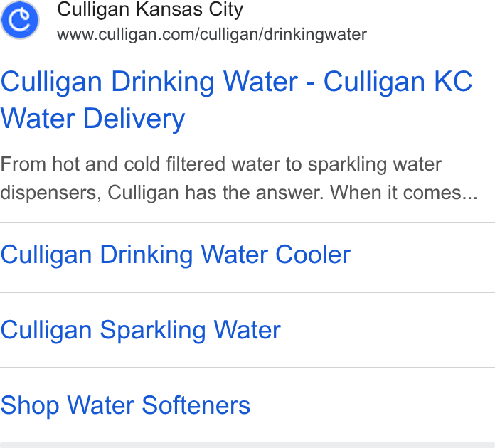
Task: Click 'From hot and cold' snippet start
Action: click(80, 164)
